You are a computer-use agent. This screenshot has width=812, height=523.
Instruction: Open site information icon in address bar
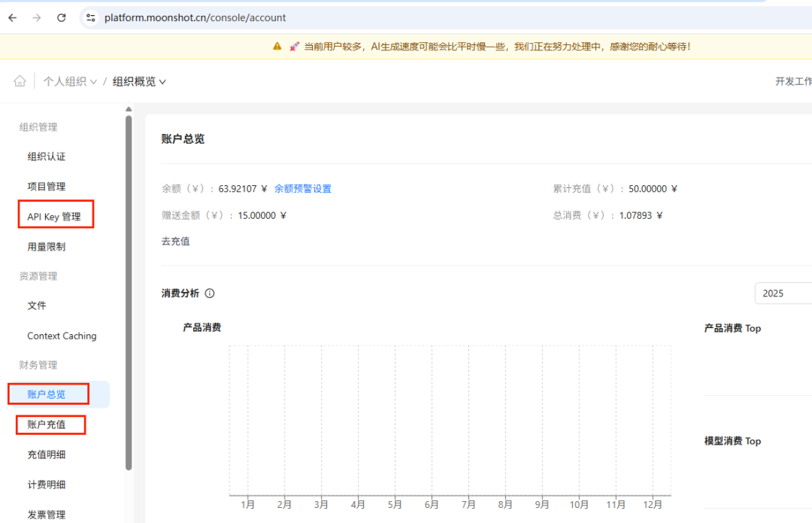pyautogui.click(x=91, y=17)
